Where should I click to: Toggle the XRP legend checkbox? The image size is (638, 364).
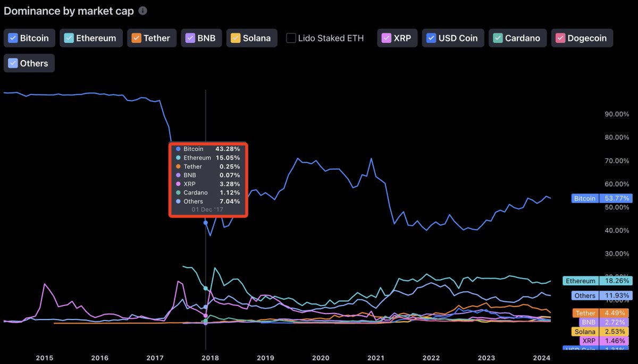[387, 38]
